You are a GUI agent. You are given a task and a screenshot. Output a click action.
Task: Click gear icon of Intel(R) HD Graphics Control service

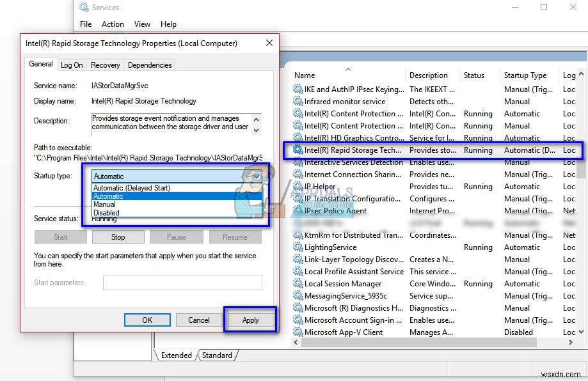point(298,137)
